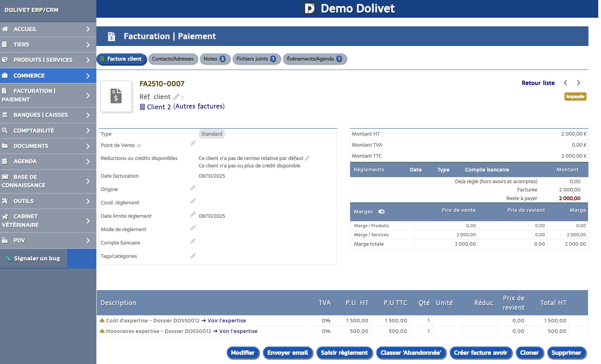Edit the Point de Vente field pencil
The width and height of the screenshot is (601, 364).
[x=193, y=143]
